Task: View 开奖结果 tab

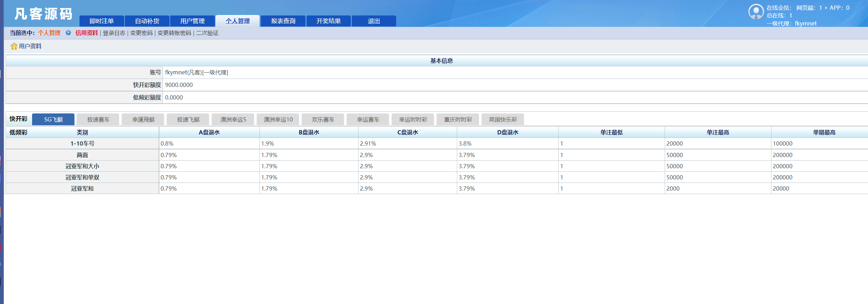Action: coord(329,21)
